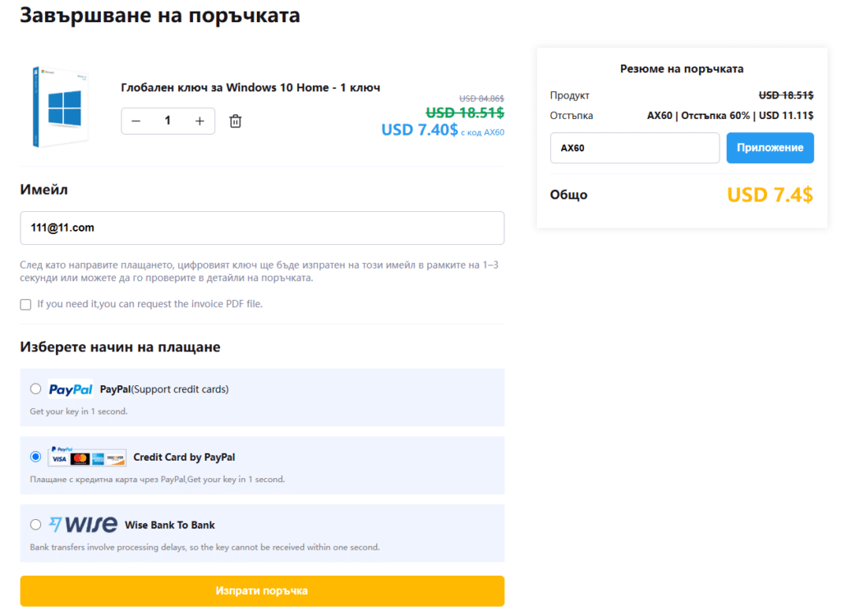Click the Windows 10 Home product box image
Viewport: 841px width, 616px height.
[60, 106]
